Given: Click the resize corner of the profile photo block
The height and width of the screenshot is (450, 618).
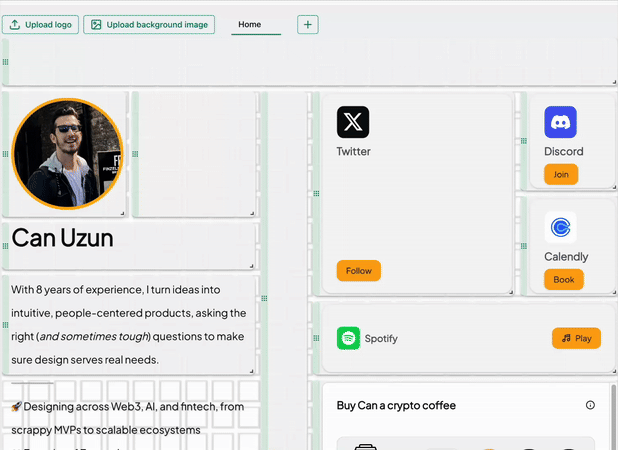Looking at the screenshot, I should pyautogui.click(x=123, y=213).
